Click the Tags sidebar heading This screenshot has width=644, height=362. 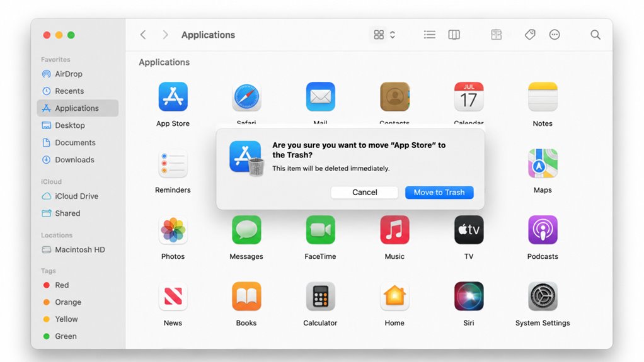(x=48, y=271)
